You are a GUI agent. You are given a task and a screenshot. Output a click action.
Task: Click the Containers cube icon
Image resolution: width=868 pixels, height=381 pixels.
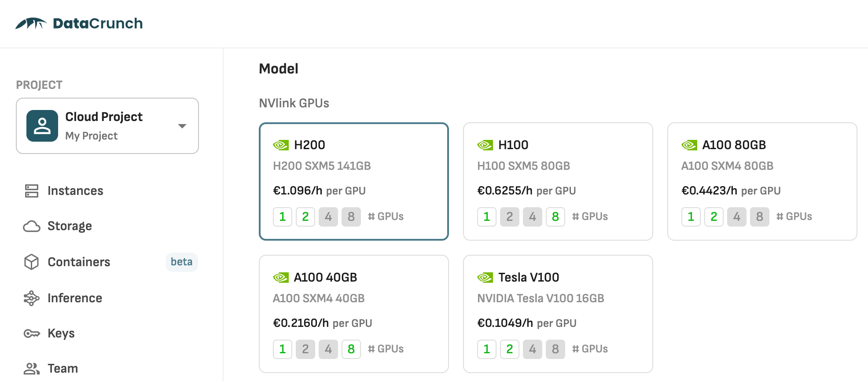(x=32, y=262)
